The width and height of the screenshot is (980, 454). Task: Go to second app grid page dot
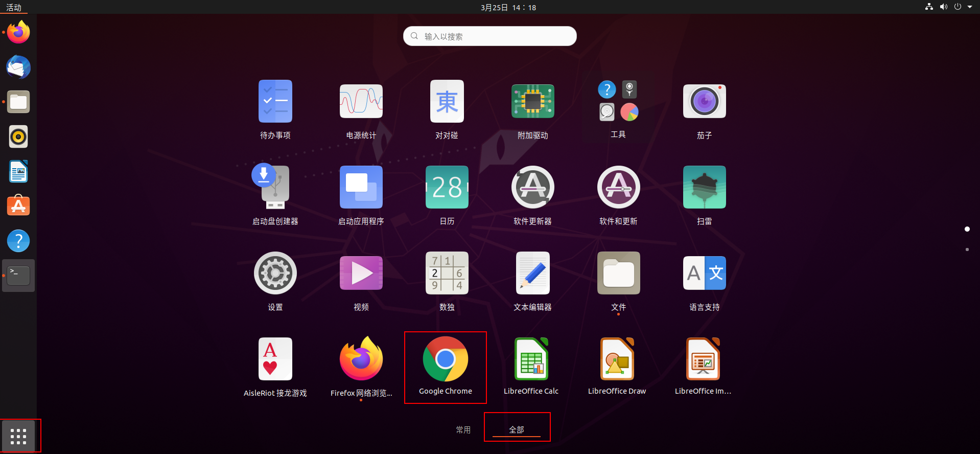967,249
